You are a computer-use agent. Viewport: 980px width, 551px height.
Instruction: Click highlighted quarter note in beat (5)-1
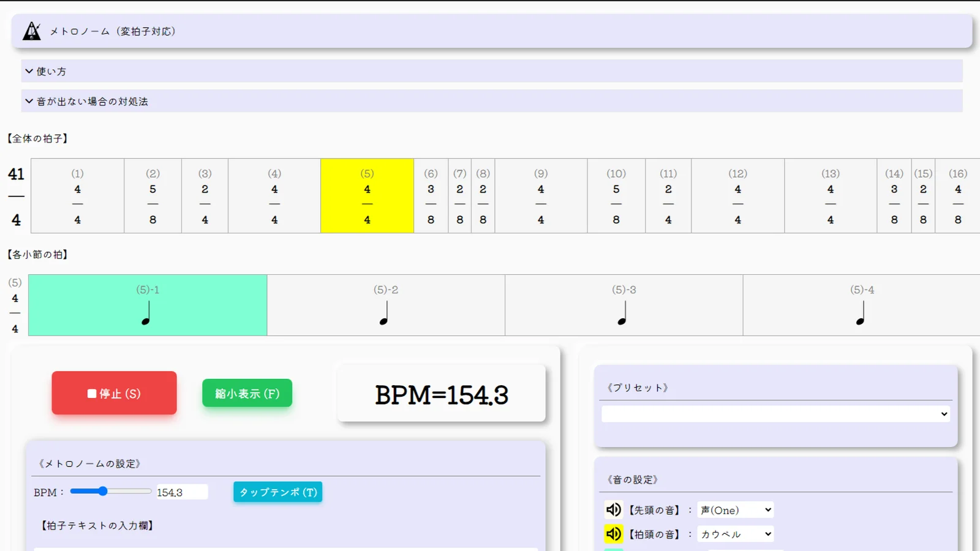146,313
